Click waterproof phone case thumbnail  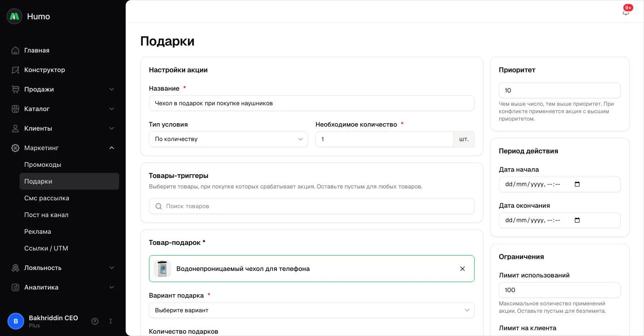click(162, 269)
